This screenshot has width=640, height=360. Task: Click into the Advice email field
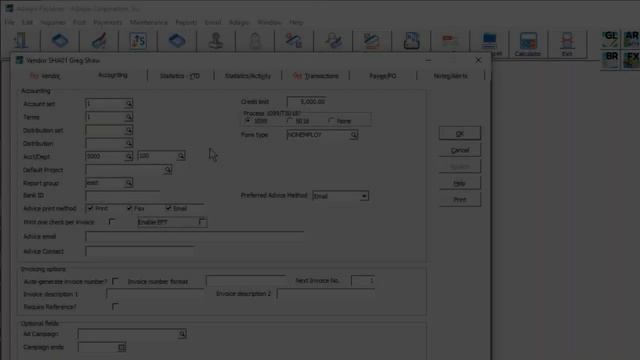click(x=194, y=236)
